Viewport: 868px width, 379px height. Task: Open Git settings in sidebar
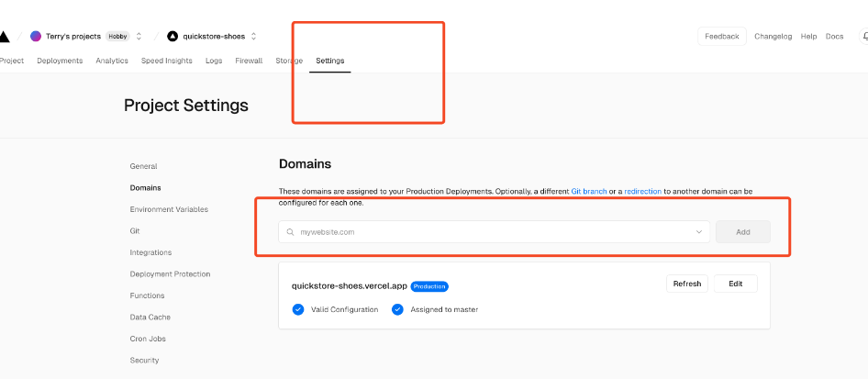click(135, 230)
